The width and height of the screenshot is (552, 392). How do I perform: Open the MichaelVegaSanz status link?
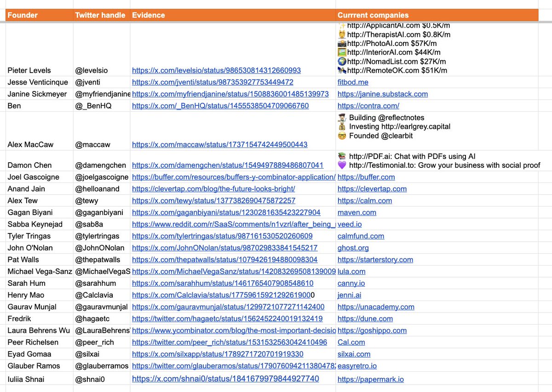pyautogui.click(x=234, y=272)
